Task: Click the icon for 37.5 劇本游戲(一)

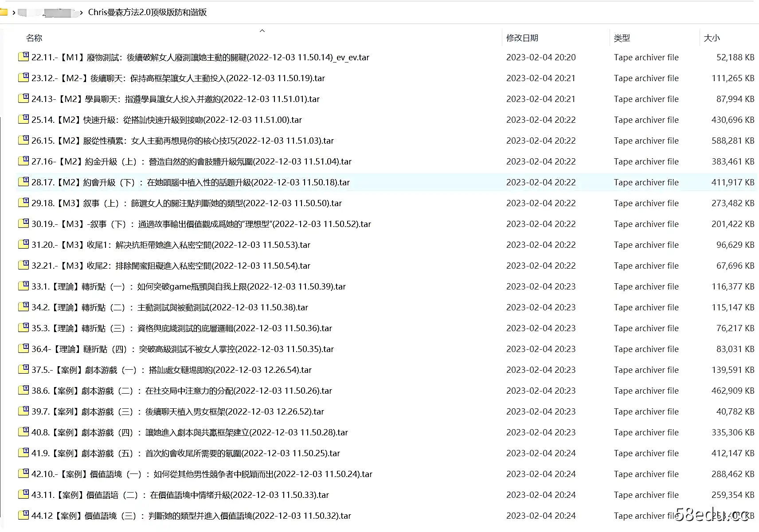Action: [x=23, y=369]
